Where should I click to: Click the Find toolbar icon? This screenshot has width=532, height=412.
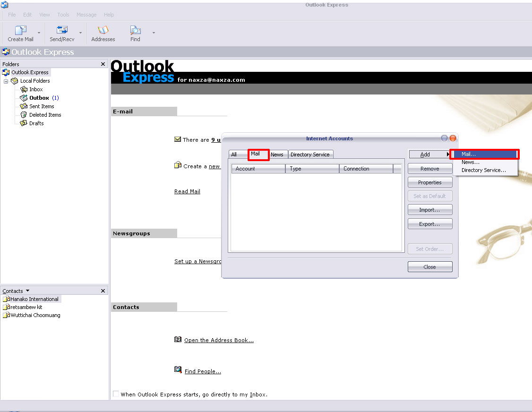tap(136, 30)
